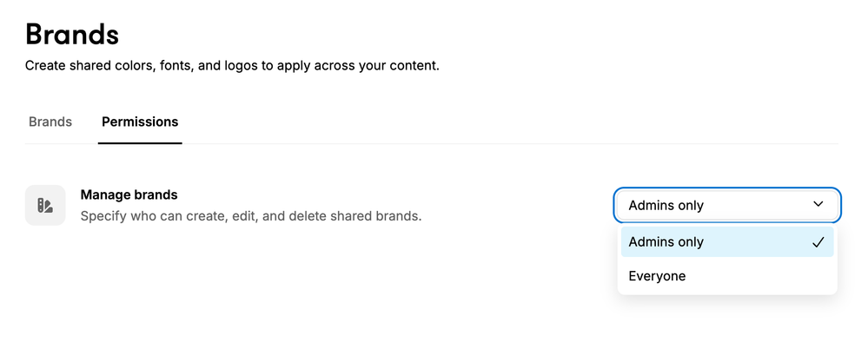
Task: Click the divider line below the tabs
Action: coord(432,144)
